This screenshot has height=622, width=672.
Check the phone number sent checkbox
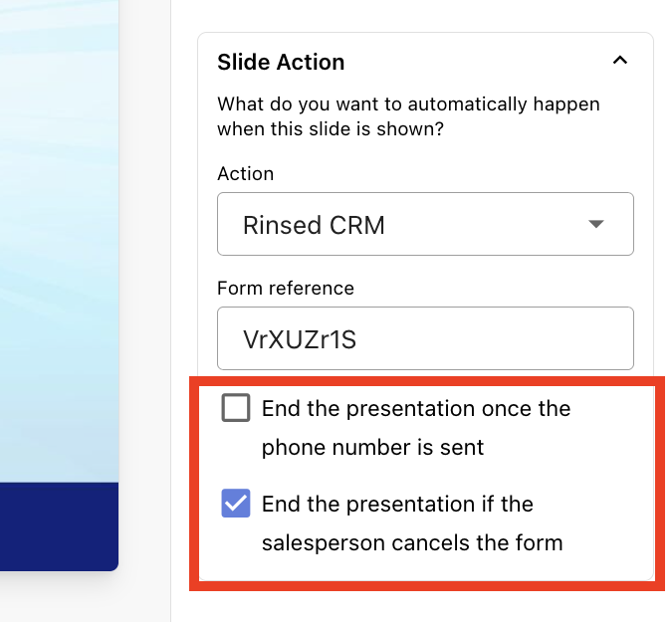(x=236, y=408)
